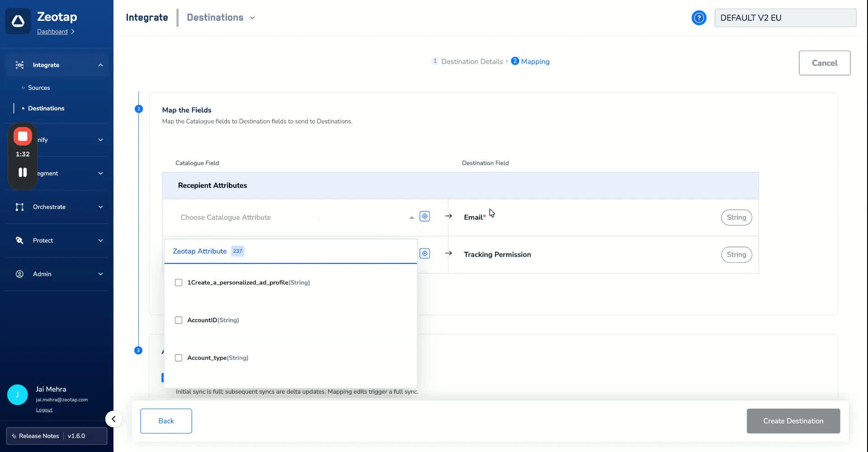Click the Recepient Attributes header

coord(460,185)
